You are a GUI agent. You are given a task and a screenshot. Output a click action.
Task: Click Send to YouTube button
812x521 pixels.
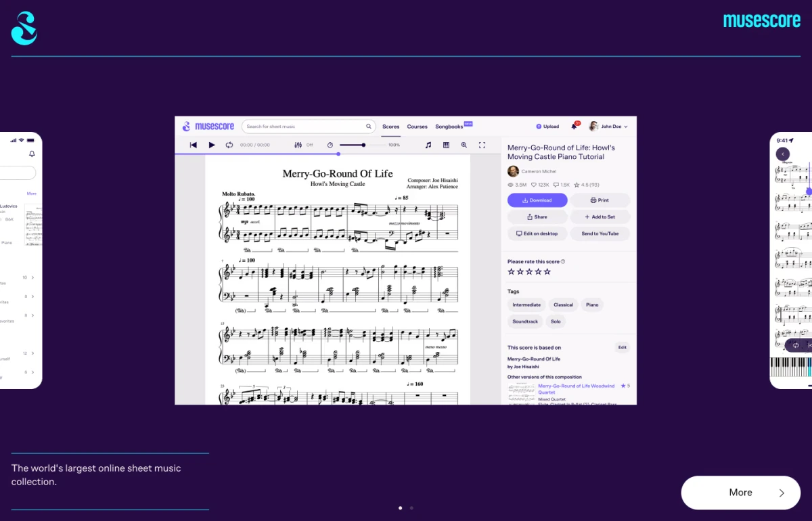coord(600,233)
